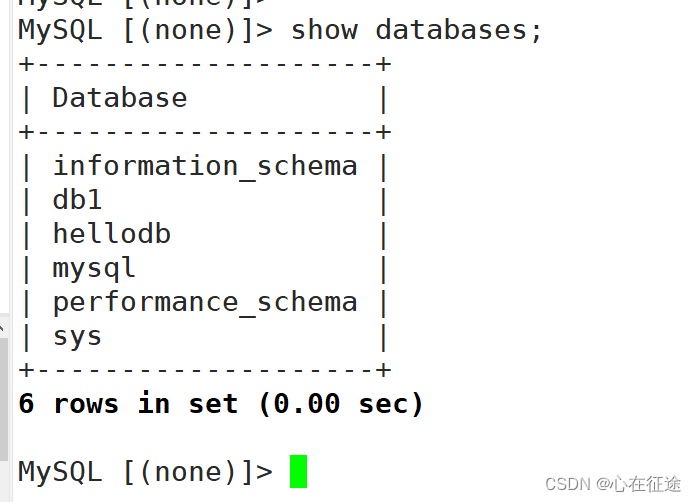Click the word databases; in the command
This screenshot has width=696, height=502.
[459, 30]
